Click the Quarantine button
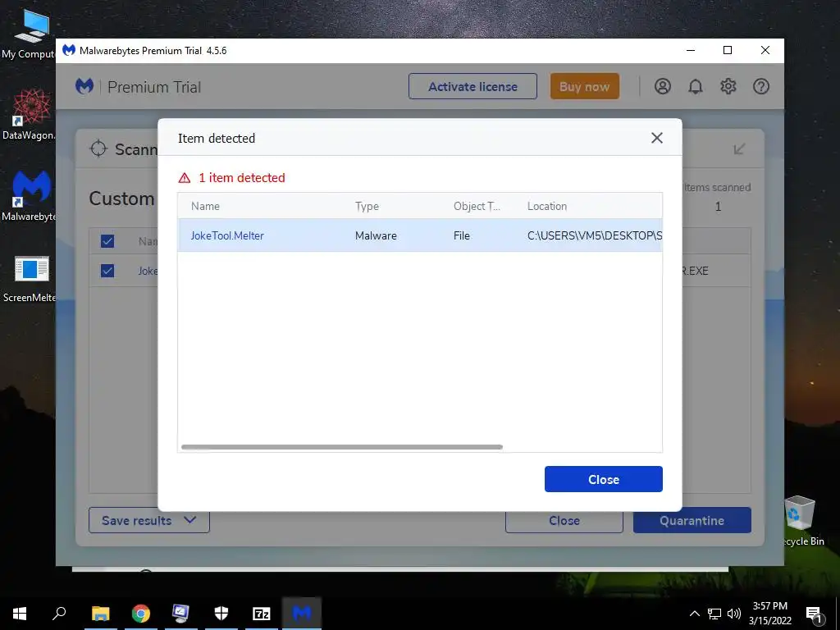840x630 pixels. [692, 520]
